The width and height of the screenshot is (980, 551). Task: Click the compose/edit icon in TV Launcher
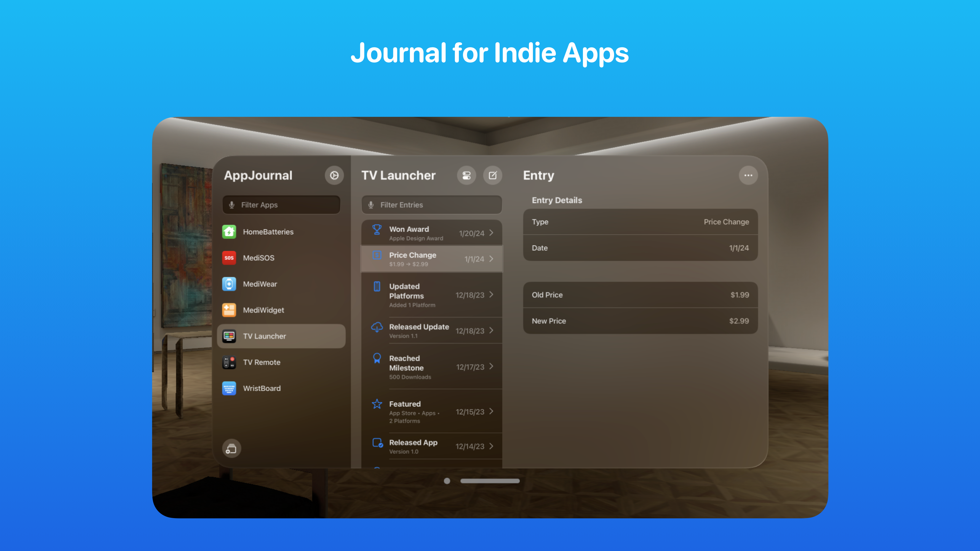493,176
